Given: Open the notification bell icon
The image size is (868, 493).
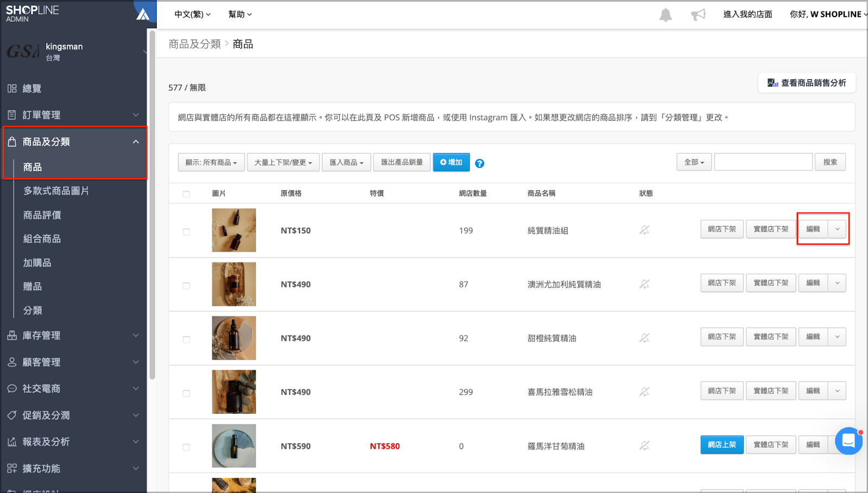Looking at the screenshot, I should (666, 15).
